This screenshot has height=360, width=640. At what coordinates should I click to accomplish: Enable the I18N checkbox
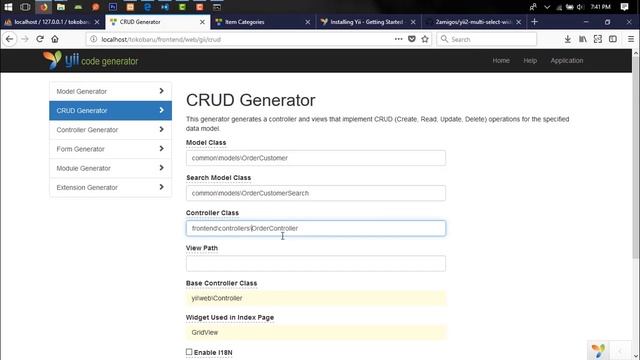coord(189,352)
